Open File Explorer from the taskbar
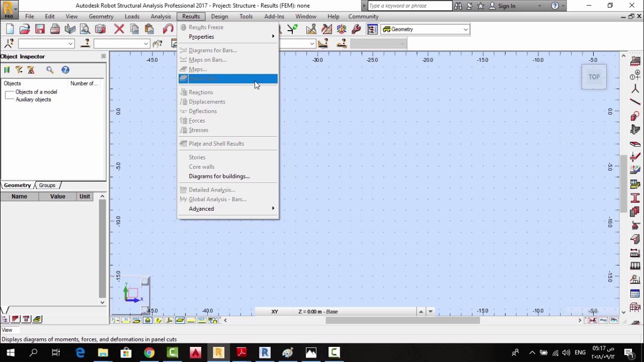Screen dimensions: 644x362 tap(103, 352)
